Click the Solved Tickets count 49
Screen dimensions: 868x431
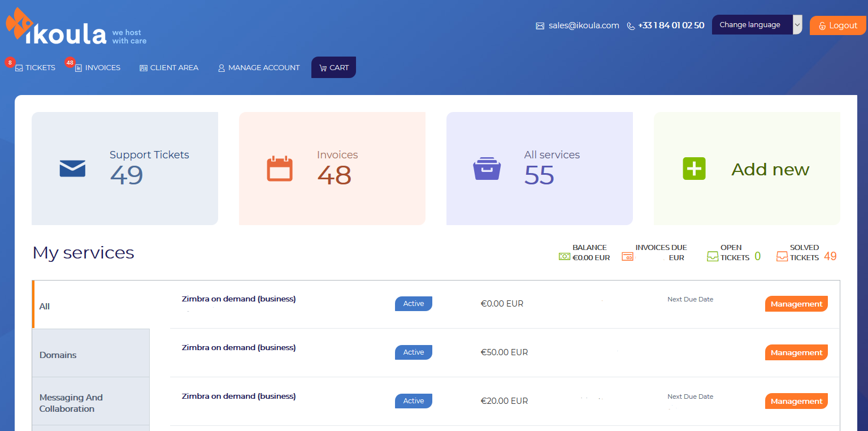pyautogui.click(x=830, y=256)
